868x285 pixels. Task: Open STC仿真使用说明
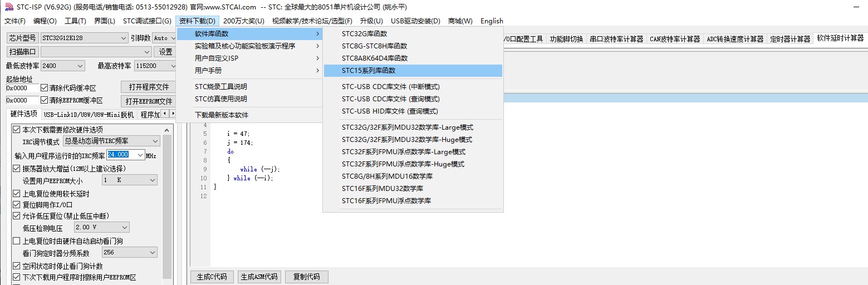click(249, 99)
